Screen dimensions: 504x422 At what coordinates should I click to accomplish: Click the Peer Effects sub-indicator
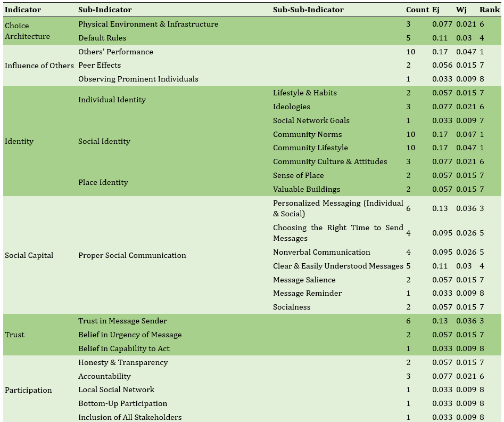(100, 65)
